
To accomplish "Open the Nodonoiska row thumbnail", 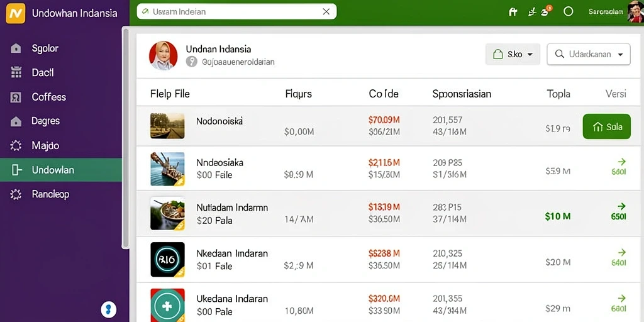I will point(167,126).
